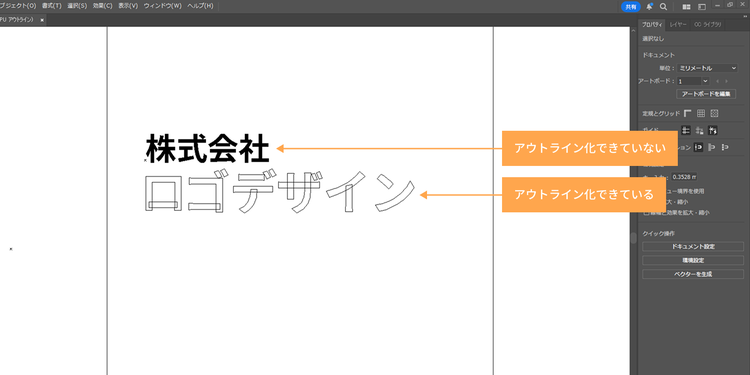
Task: Open the 書式(T) menu
Action: coord(51,6)
